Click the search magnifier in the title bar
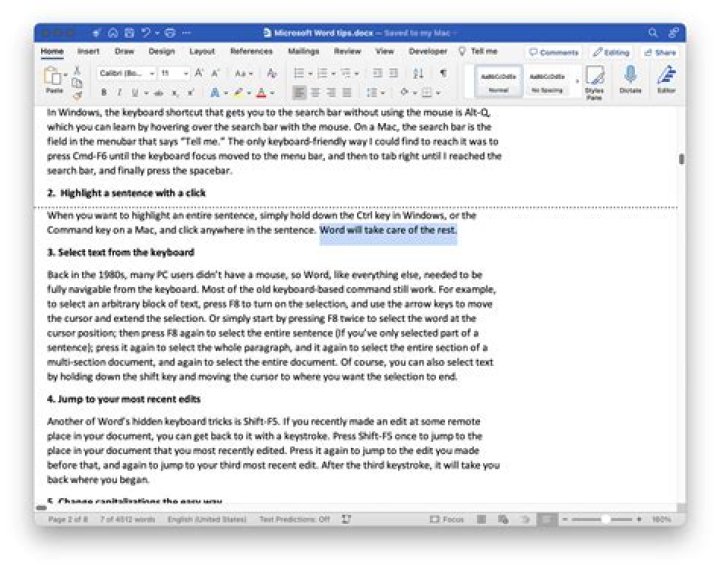The height and width of the screenshot is (571, 720). pos(652,33)
